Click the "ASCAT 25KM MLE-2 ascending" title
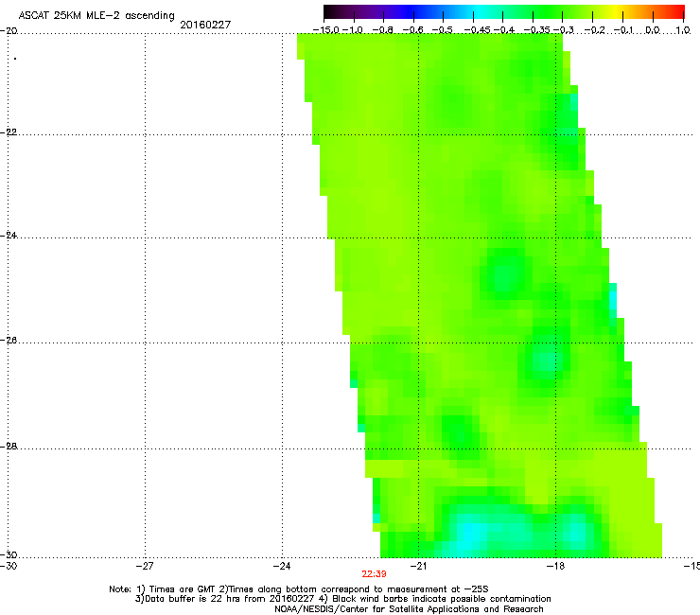The width and height of the screenshot is (700, 615). point(96,16)
